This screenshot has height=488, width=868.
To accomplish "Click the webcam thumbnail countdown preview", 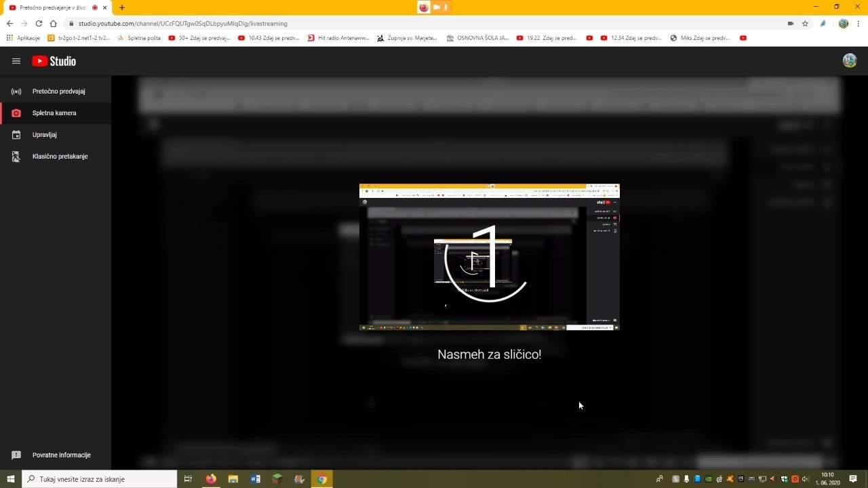I will pyautogui.click(x=489, y=257).
